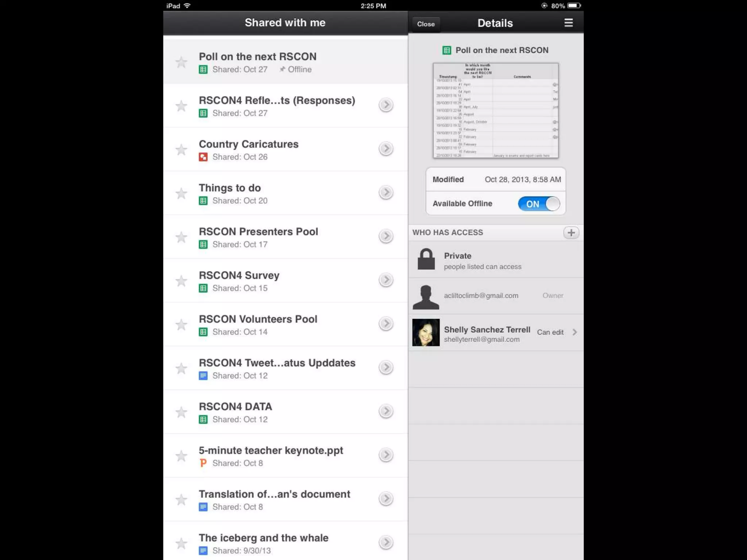This screenshot has height=560, width=747.
Task: Open the Poll spreadsheet preview thumbnail
Action: 496,110
